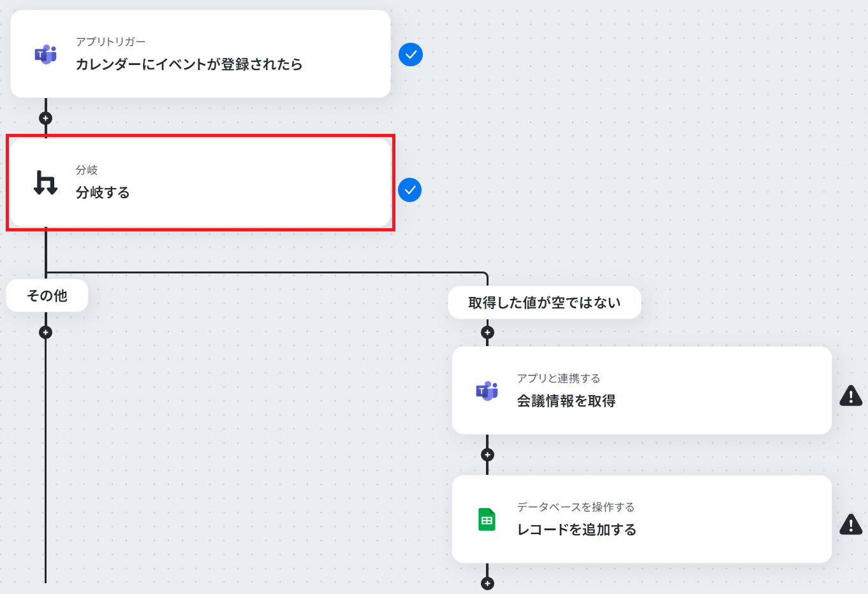Click the Teams icon on the 会議情報を取得 card
This screenshot has height=594, width=868.
tap(487, 391)
